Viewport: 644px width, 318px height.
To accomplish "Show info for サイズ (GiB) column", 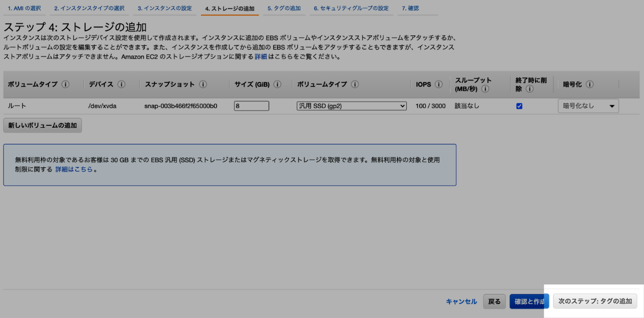I will (277, 85).
